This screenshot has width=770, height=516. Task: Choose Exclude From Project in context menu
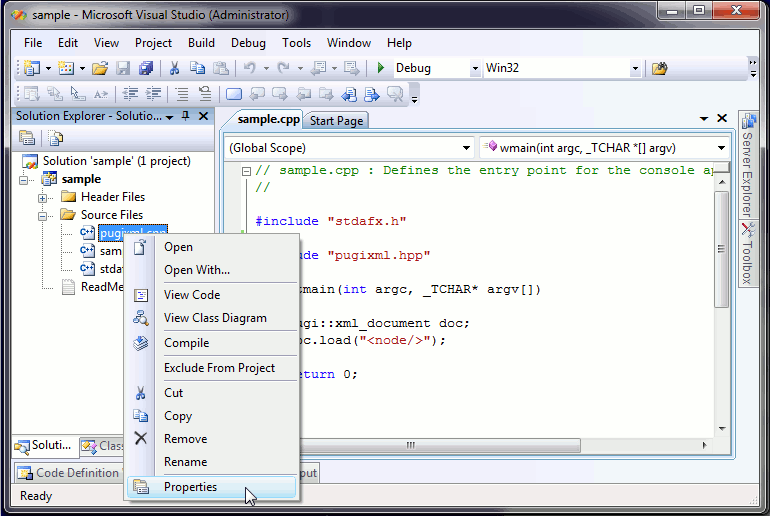click(x=219, y=368)
